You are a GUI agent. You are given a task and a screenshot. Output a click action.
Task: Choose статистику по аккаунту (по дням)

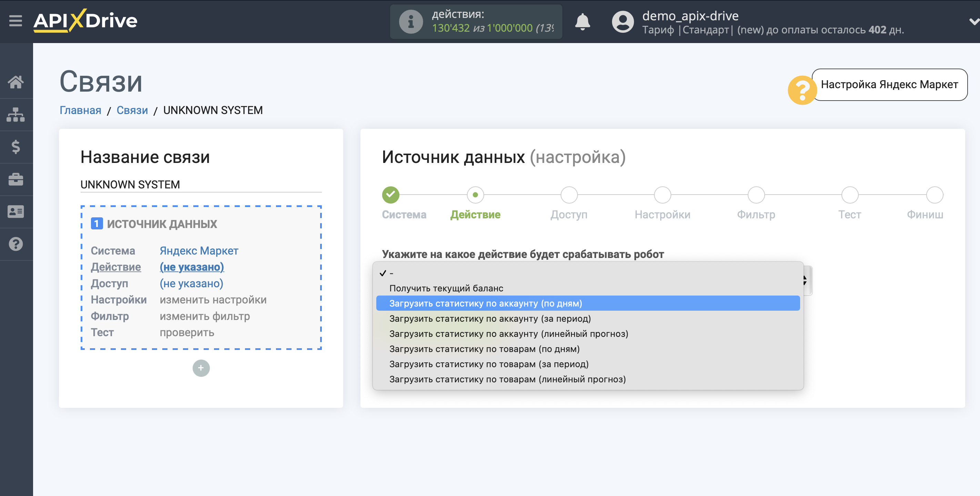pyautogui.click(x=588, y=303)
